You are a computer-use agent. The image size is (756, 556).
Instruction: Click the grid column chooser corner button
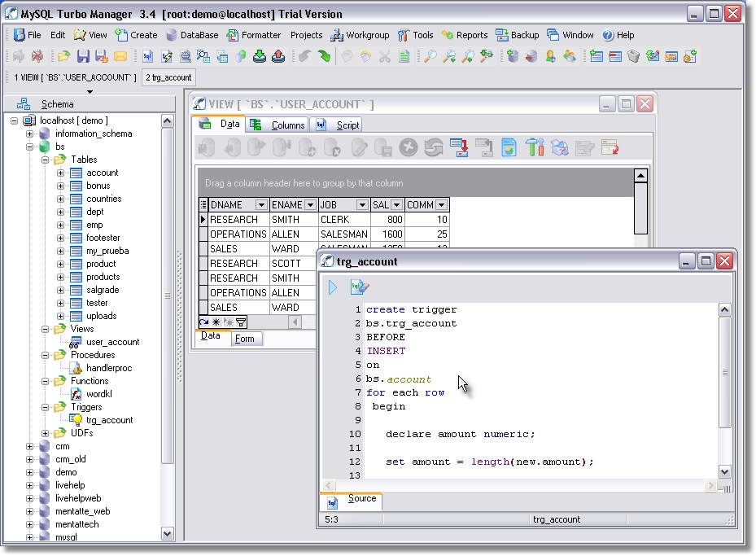click(x=203, y=205)
